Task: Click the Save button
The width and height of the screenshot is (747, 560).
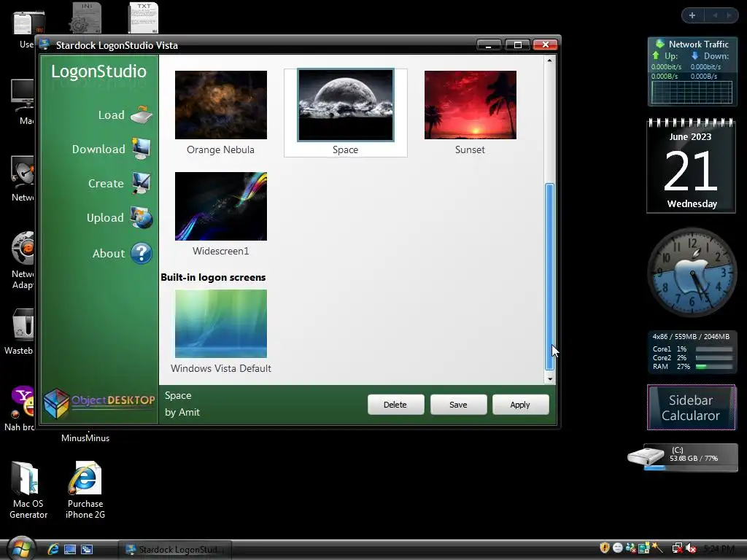Action: [458, 404]
